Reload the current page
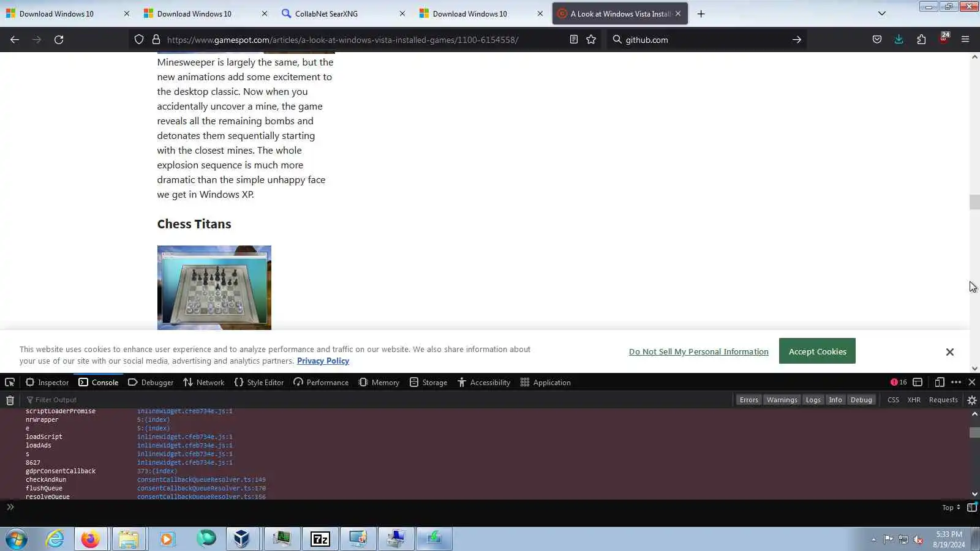 coord(59,40)
